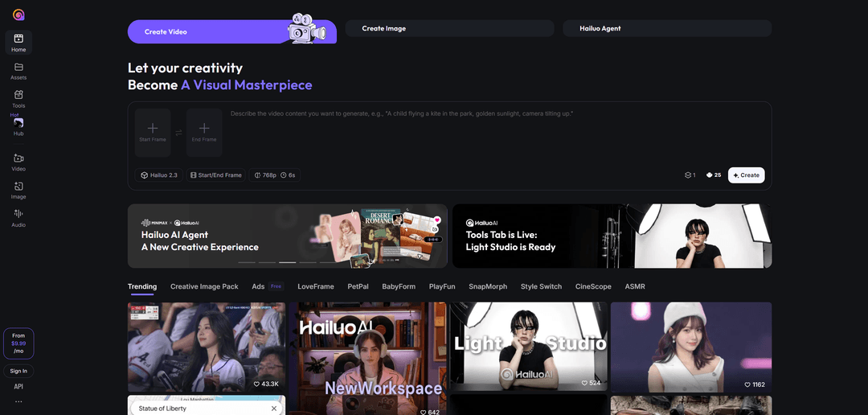
Task: Open the Hub sidebar icon
Action: click(x=18, y=123)
